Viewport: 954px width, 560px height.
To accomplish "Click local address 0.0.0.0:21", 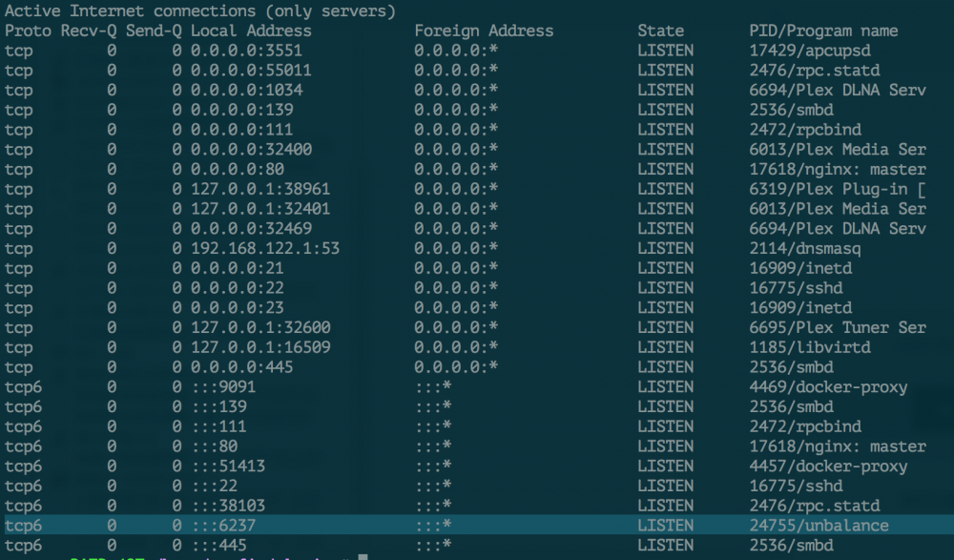I will 238,268.
